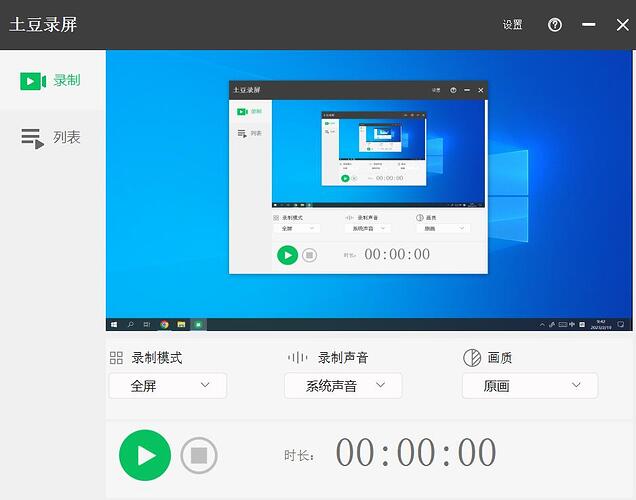Image resolution: width=636 pixels, height=500 pixels.
Task: Minimize the 土豆录屏 window
Action: pos(588,25)
